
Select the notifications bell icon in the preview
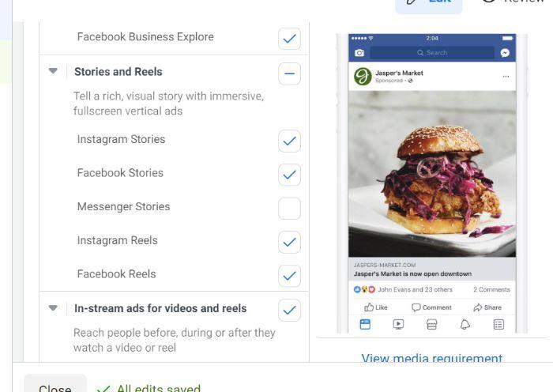coord(465,324)
